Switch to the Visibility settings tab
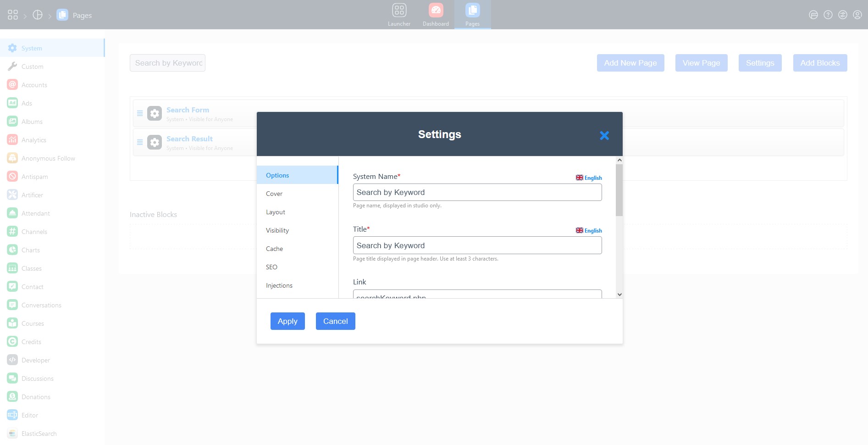 277,230
